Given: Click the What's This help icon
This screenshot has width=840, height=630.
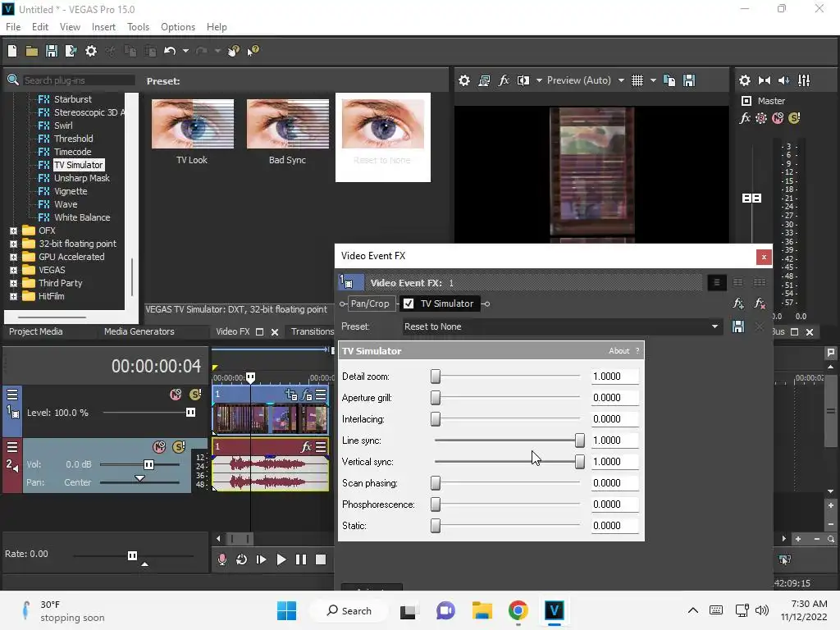Looking at the screenshot, I should click(x=253, y=51).
